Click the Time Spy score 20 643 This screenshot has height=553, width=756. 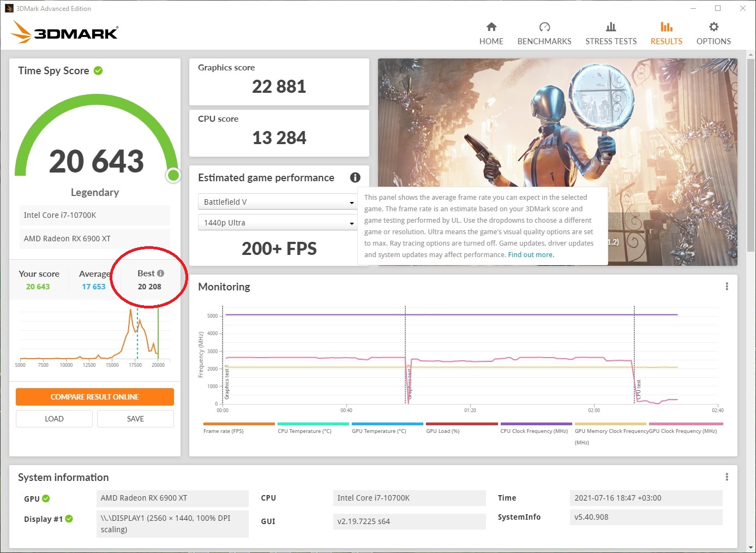coord(97,162)
